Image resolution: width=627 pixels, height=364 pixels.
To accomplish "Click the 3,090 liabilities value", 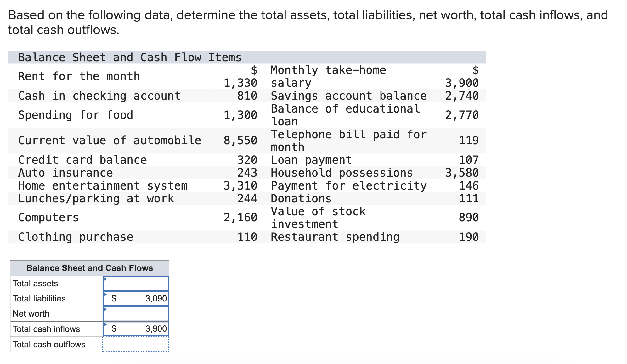I will [155, 298].
